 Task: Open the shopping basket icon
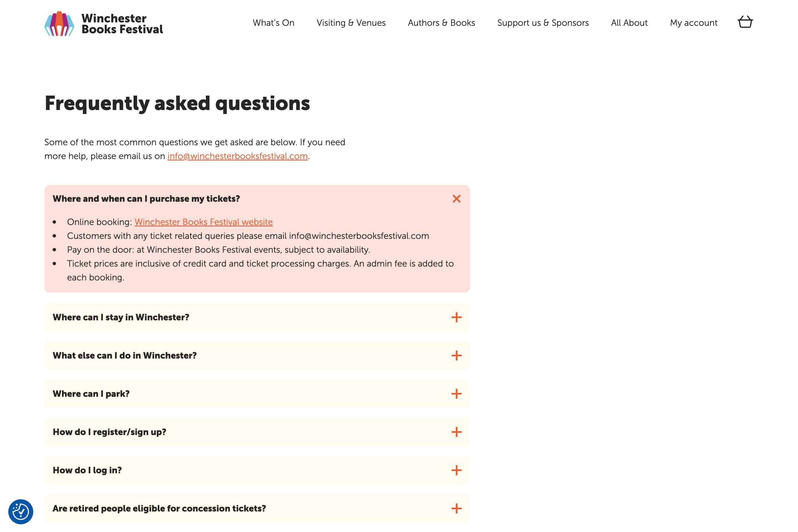coord(745,22)
